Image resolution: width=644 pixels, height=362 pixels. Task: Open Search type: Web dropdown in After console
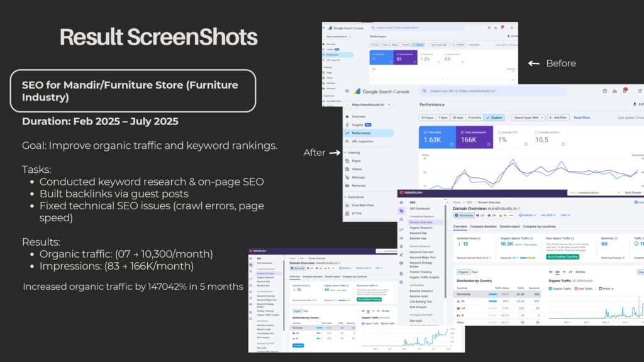coord(526,118)
